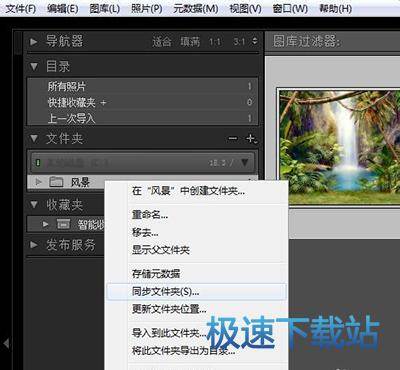The width and height of the screenshot is (400, 370).
Task: Collapse the 目录 panel
Action: pyautogui.click(x=34, y=66)
